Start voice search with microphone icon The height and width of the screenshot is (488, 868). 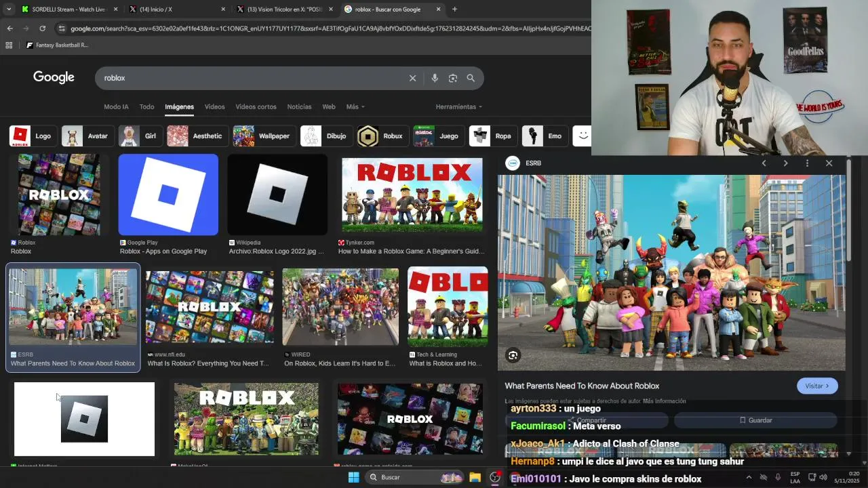pyautogui.click(x=435, y=78)
